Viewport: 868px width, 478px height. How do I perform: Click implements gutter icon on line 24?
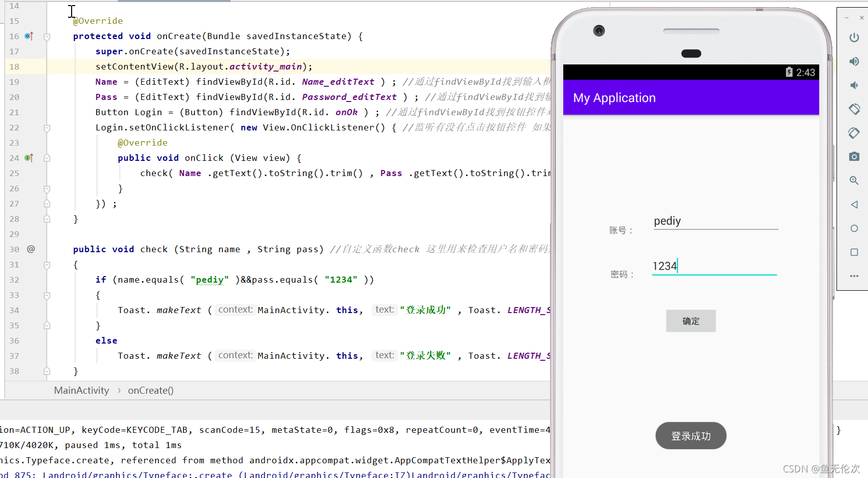point(29,158)
